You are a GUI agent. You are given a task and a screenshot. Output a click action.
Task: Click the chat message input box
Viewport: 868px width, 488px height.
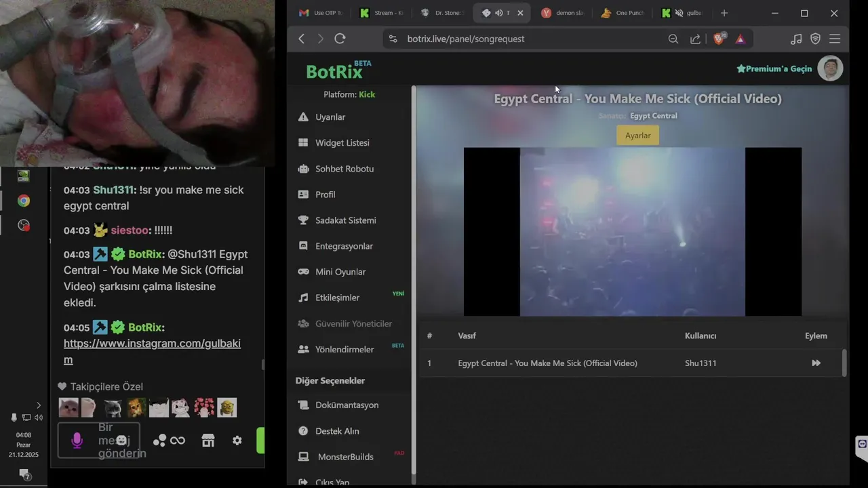[99, 441]
